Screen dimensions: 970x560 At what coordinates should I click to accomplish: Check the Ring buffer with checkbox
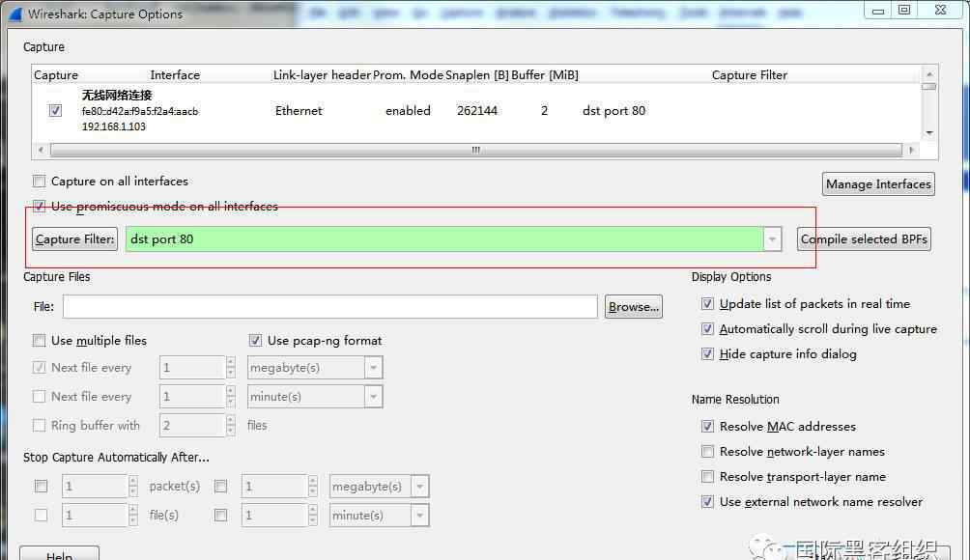(39, 425)
